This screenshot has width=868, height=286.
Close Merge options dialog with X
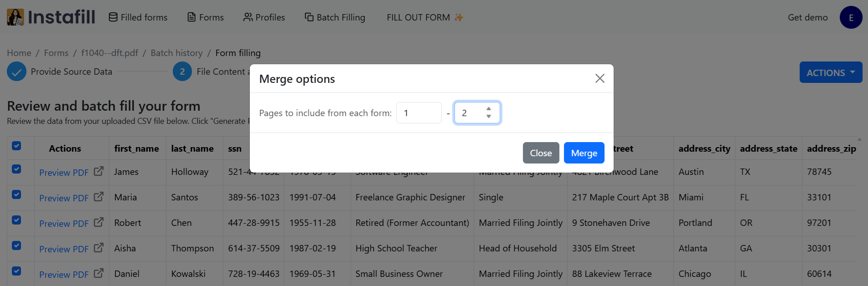point(599,78)
